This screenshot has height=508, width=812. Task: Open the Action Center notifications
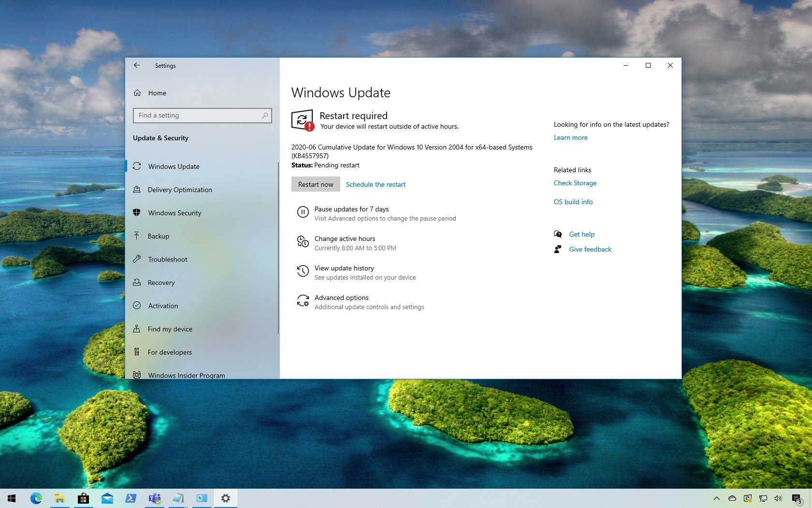tap(797, 498)
